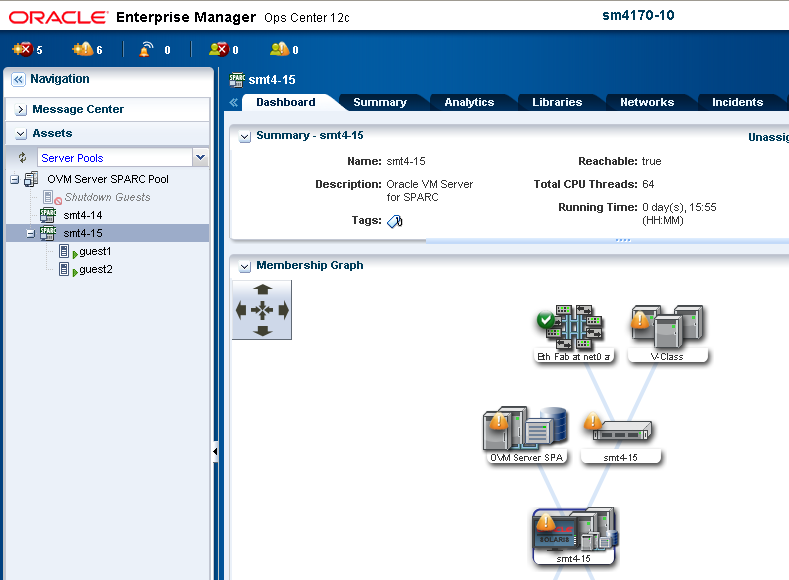The width and height of the screenshot is (789, 580).
Task: Select the V-Class node in graph
Action: (667, 333)
